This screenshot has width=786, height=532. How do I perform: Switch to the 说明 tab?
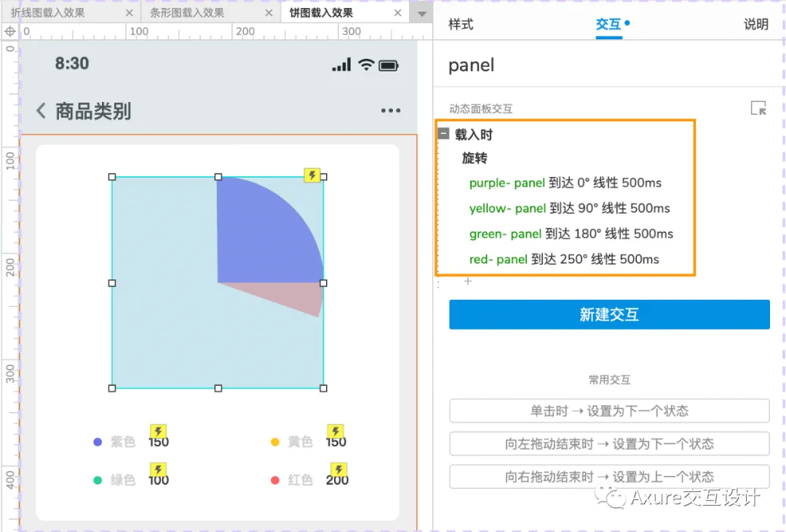click(755, 24)
